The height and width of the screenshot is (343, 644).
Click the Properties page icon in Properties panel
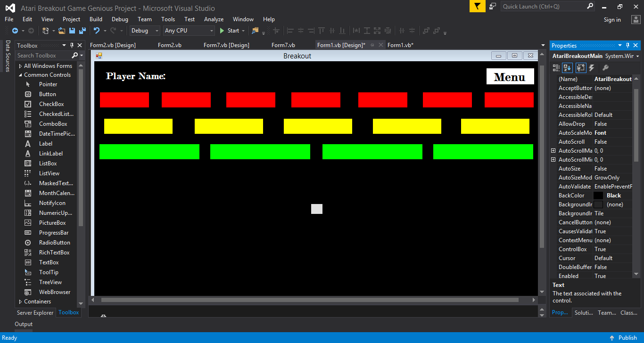[580, 68]
